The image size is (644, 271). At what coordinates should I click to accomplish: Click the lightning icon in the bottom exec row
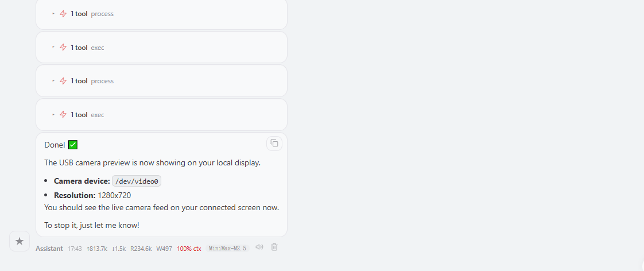(x=63, y=115)
